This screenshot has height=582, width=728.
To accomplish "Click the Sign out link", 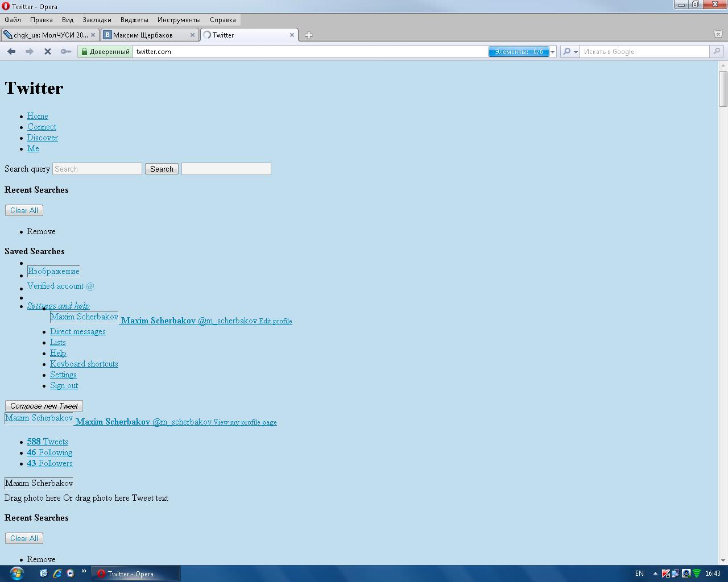I will (x=64, y=385).
